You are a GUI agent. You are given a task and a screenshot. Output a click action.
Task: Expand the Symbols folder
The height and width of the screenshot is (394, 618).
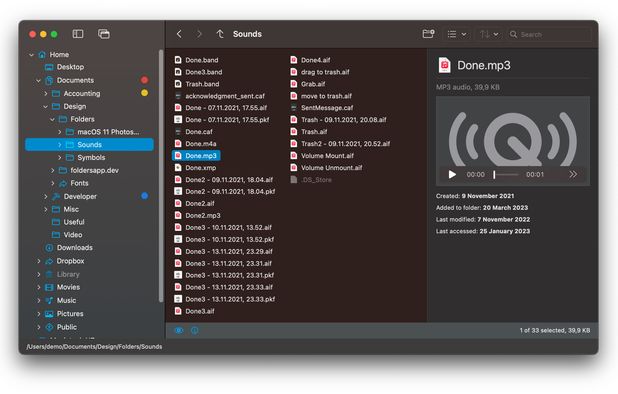[x=60, y=158]
